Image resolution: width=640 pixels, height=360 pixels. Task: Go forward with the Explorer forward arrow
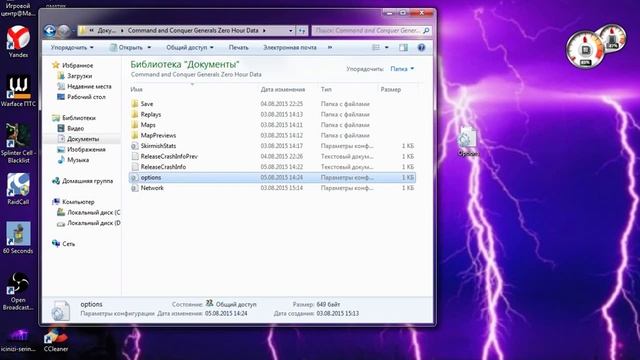(64, 31)
